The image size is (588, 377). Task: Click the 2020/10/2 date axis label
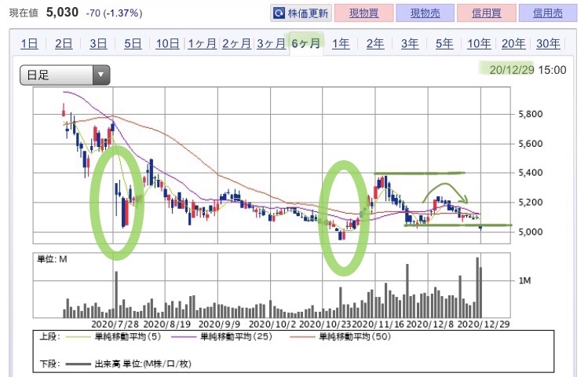(272, 324)
